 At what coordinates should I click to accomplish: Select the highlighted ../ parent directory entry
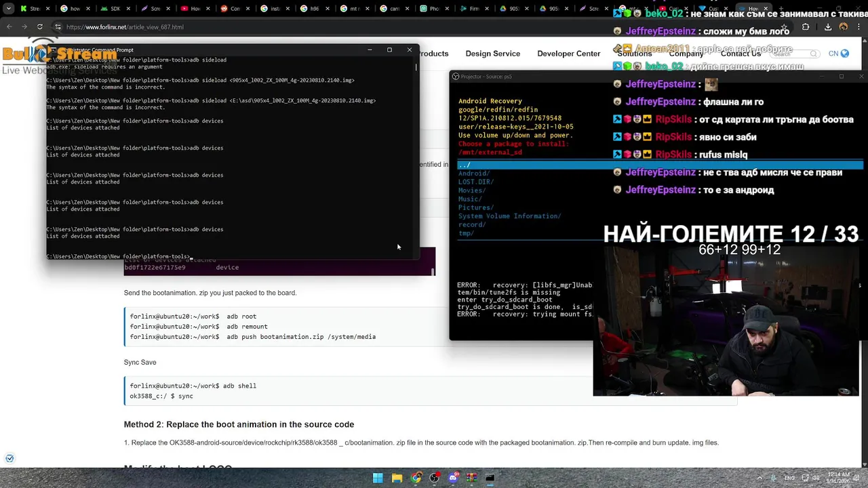point(659,165)
